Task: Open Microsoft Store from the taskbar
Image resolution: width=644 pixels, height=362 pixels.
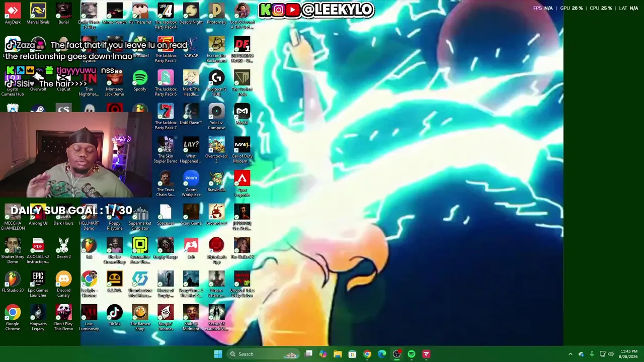Action: 352,354
